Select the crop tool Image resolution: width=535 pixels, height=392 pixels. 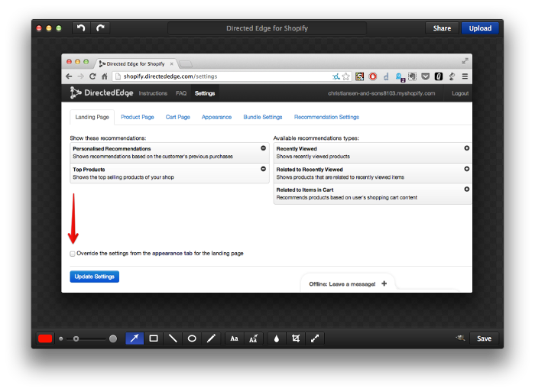click(x=296, y=339)
